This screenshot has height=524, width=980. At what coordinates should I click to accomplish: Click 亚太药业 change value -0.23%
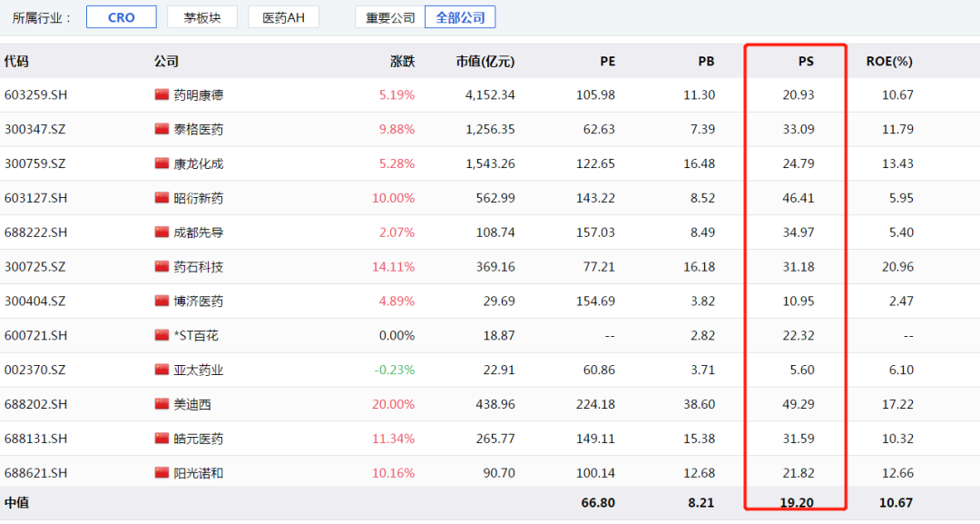click(395, 371)
